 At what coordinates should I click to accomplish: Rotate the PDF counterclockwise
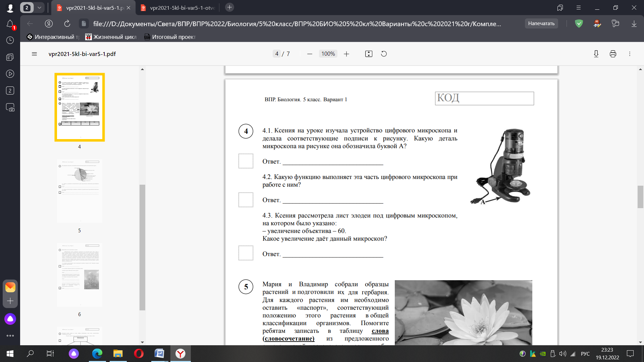(x=384, y=54)
